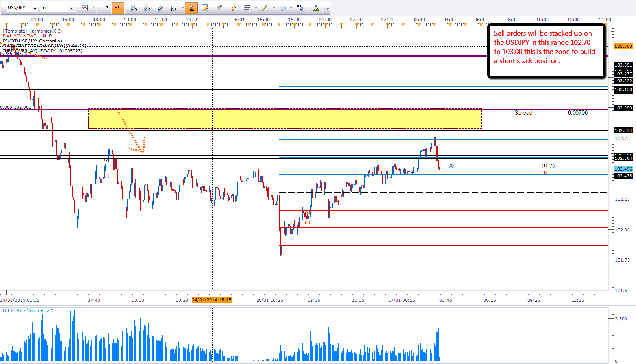Click the 103.351 price label
This screenshot has width=636, height=364.
pos(623,65)
